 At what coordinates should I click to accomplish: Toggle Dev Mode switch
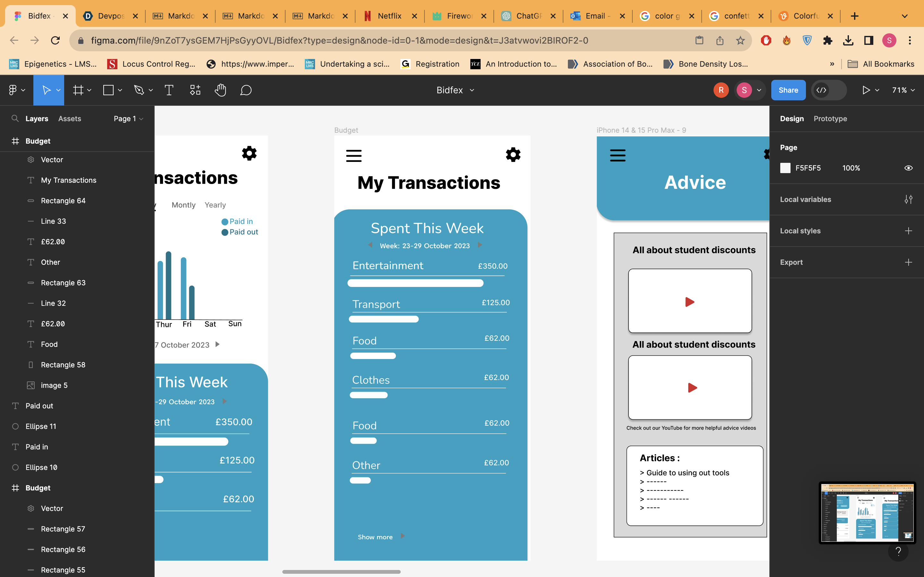coord(828,90)
